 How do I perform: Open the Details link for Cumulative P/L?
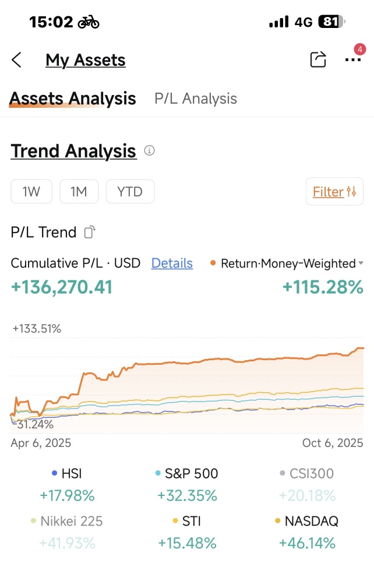(172, 263)
